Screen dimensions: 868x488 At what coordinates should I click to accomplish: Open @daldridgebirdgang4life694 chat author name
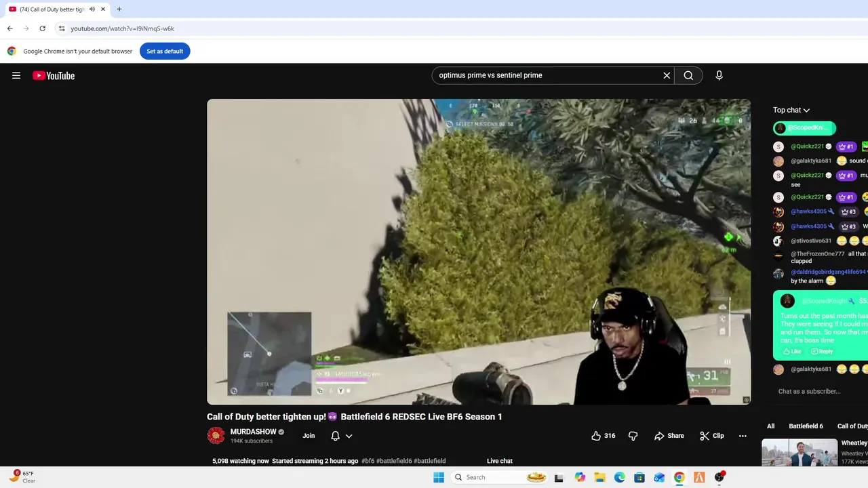pos(829,272)
